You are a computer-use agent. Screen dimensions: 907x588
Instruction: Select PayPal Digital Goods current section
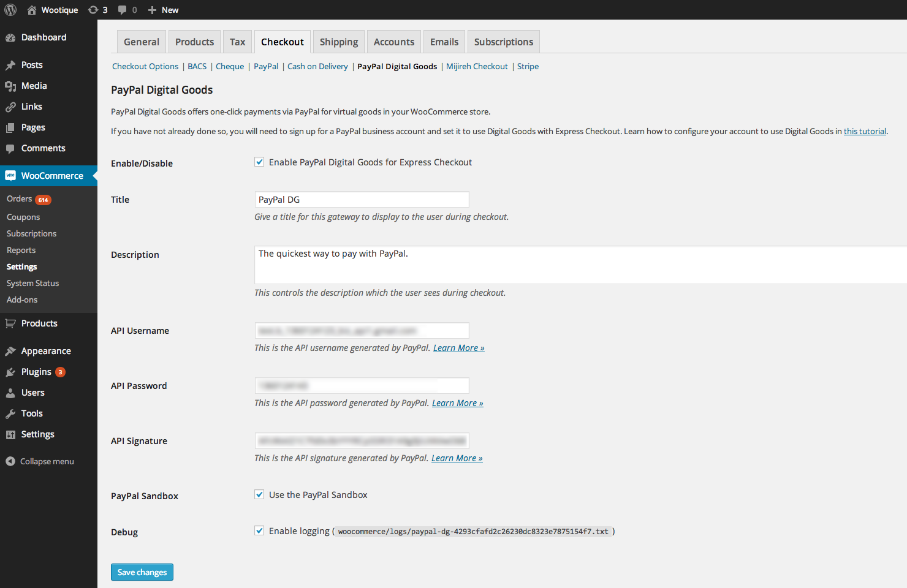click(397, 66)
